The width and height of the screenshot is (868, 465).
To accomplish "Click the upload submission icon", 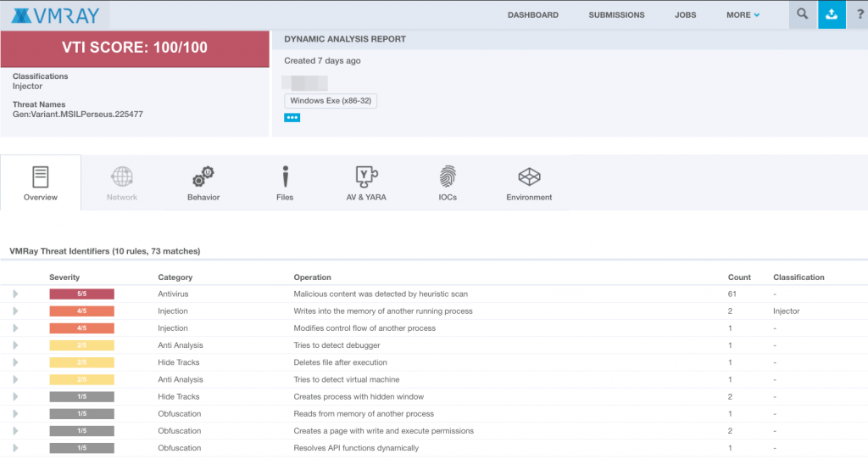I will (832, 14).
